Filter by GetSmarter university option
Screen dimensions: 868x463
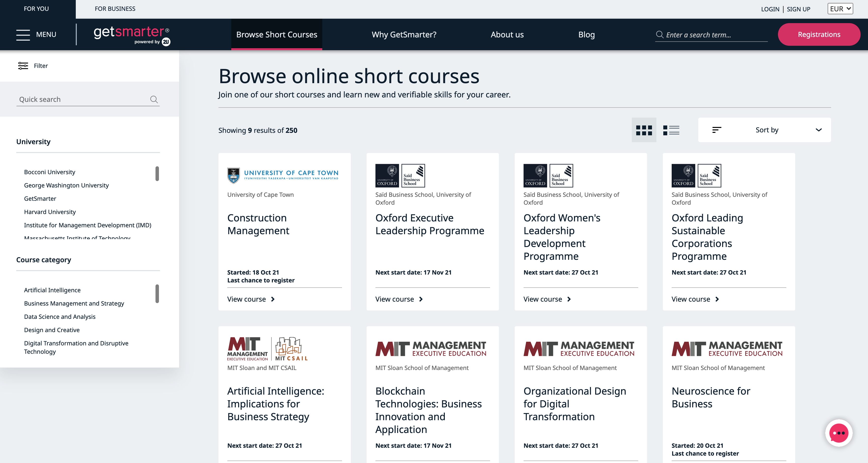[x=40, y=199]
